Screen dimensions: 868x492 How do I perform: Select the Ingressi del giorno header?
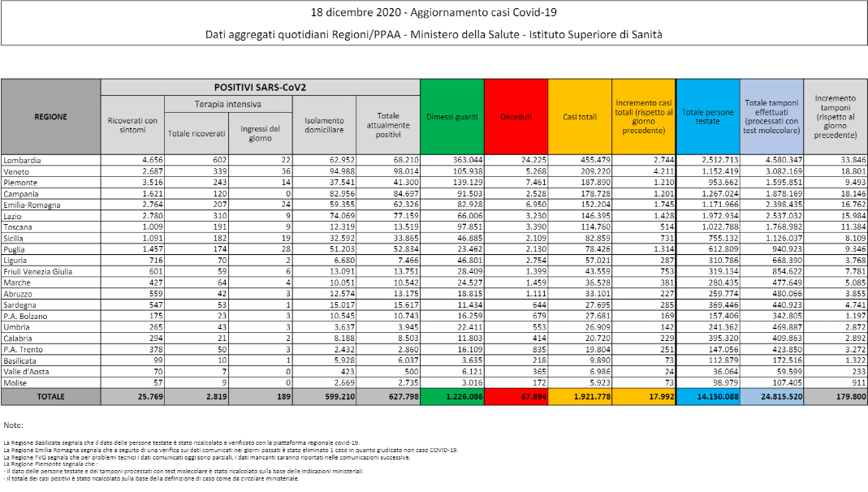pyautogui.click(x=260, y=133)
